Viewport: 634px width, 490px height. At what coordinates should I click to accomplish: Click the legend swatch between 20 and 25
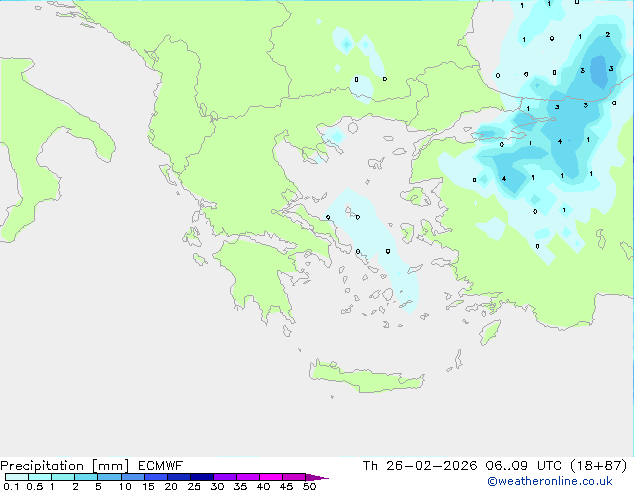(x=178, y=477)
